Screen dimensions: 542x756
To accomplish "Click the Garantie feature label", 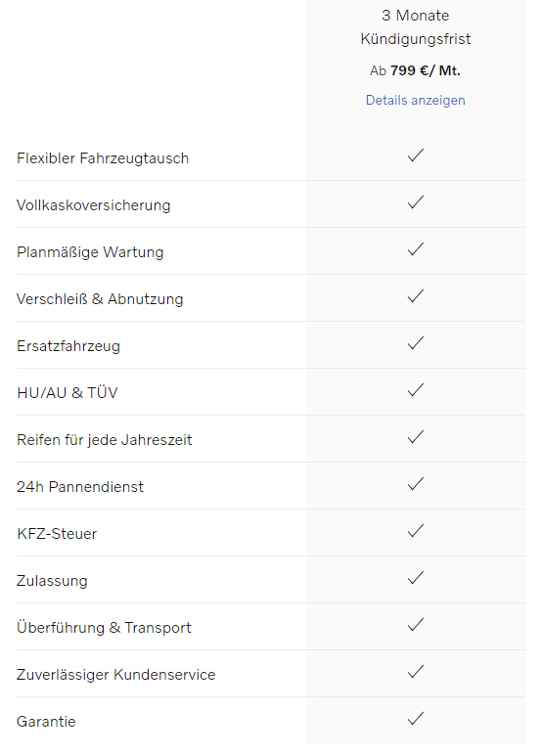I will pos(46,722).
